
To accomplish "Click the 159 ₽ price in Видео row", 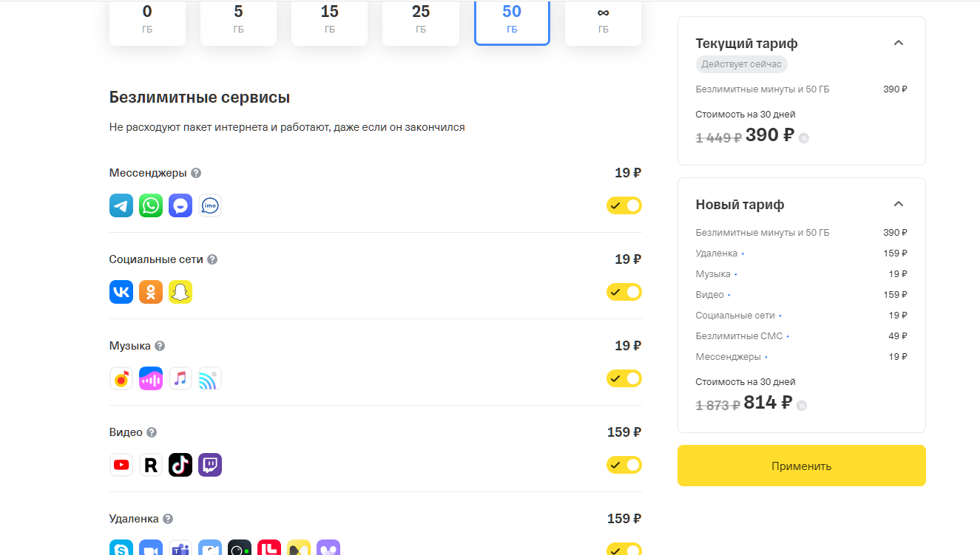I will [x=624, y=432].
